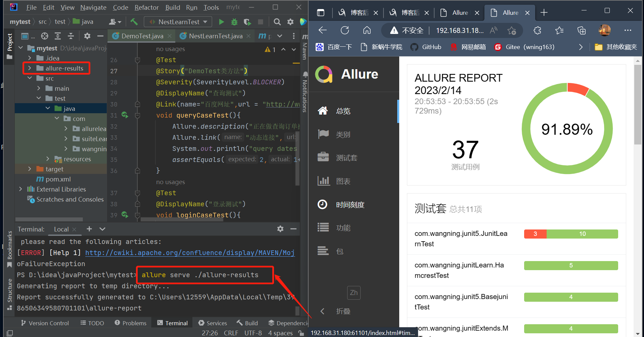Open the Services tool window

click(213, 323)
